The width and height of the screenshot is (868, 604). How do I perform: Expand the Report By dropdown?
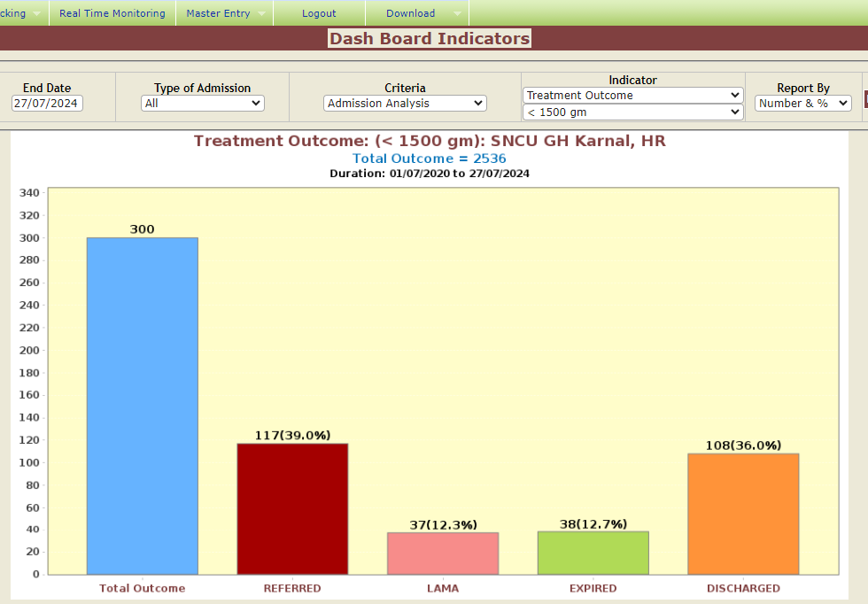[802, 104]
